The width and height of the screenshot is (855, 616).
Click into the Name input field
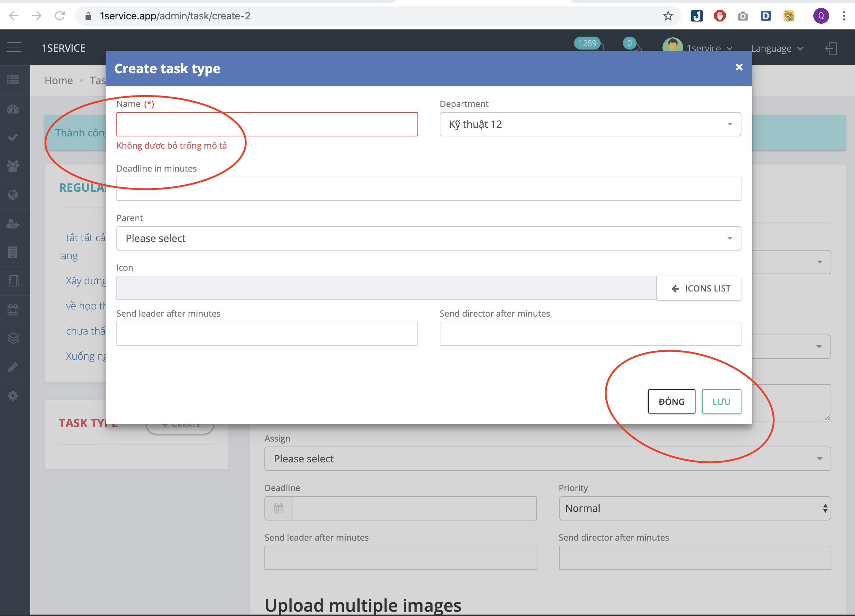coord(267,124)
